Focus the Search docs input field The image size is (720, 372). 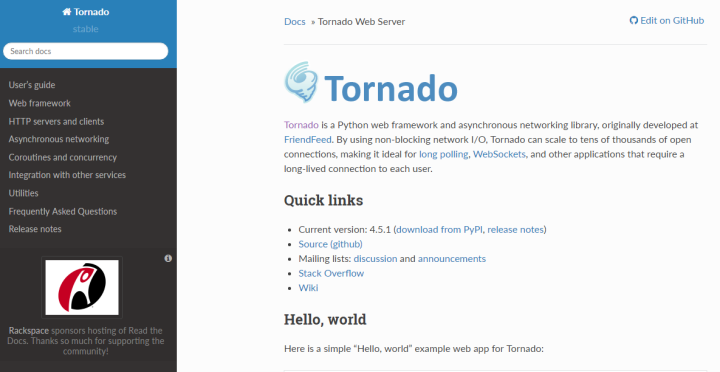point(85,51)
